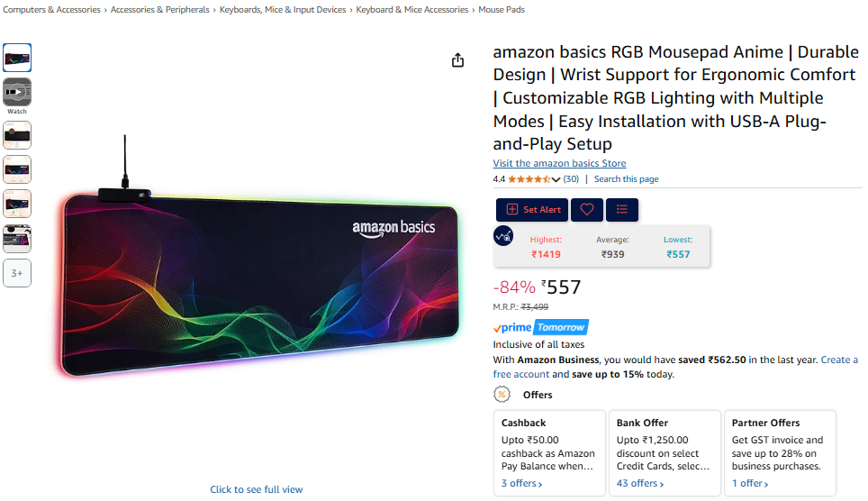The image size is (868, 501).
Task: Click the Offers percent badge icon
Action: (x=502, y=395)
